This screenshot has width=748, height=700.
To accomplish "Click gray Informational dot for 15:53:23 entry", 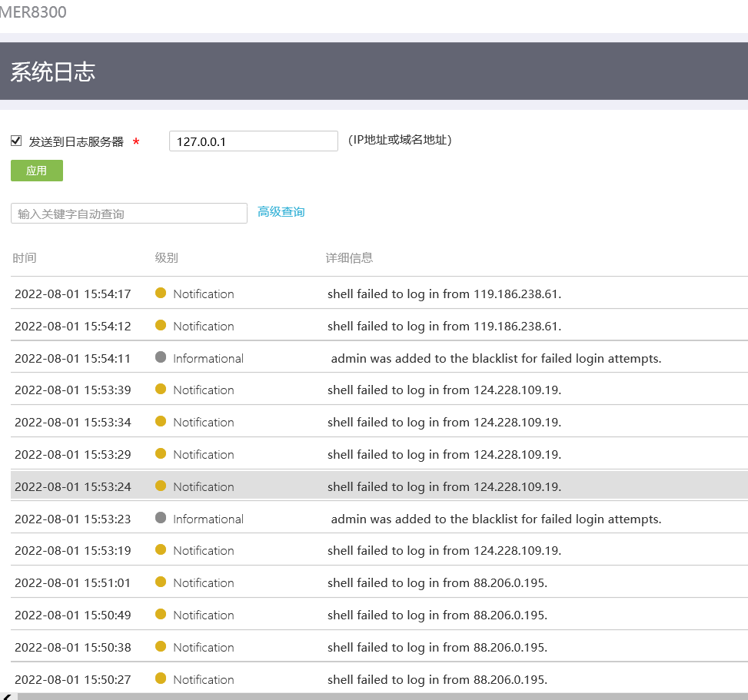I will (x=161, y=518).
